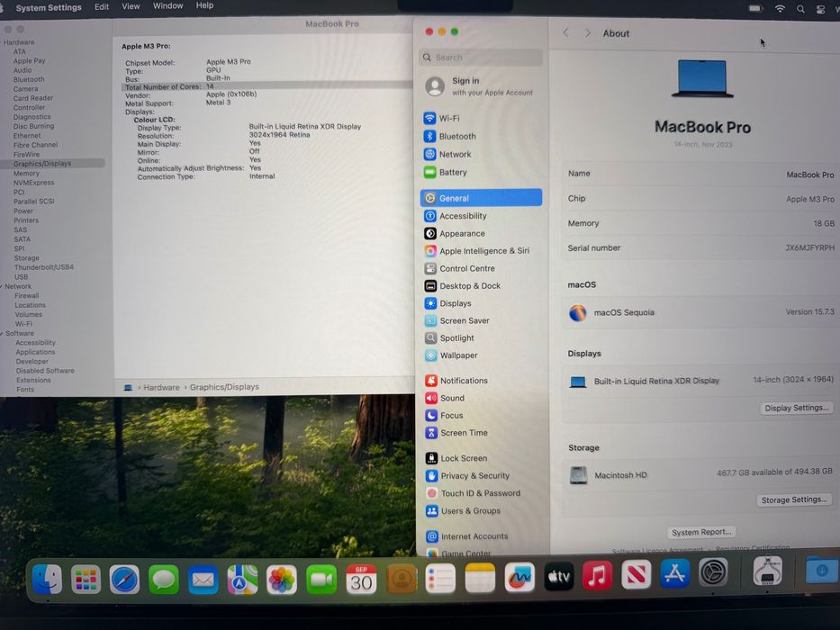The image size is (840, 630).
Task: Open the Edit menu in menu bar
Action: click(x=101, y=7)
